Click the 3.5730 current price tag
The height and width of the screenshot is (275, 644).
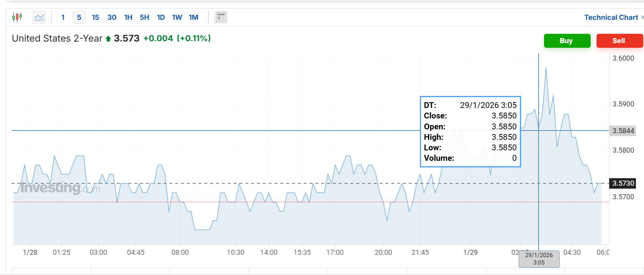(623, 183)
